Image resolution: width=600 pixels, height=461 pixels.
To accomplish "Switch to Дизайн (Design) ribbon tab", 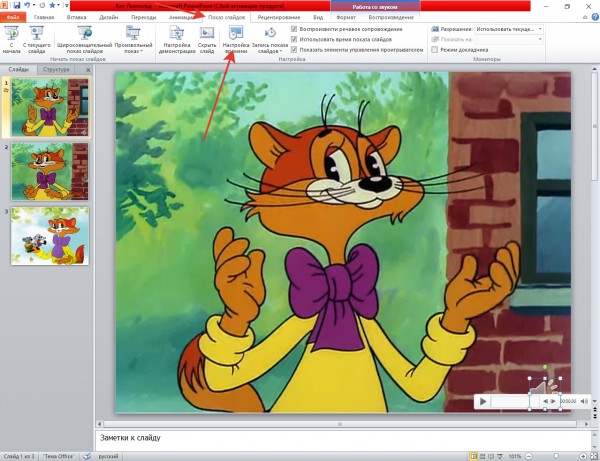I will [108, 17].
